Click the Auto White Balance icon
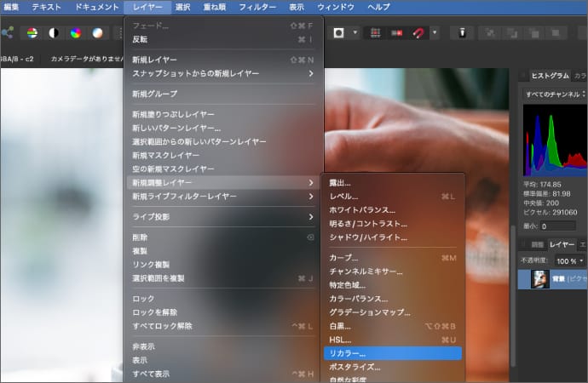This screenshot has height=383, width=588. 97,33
